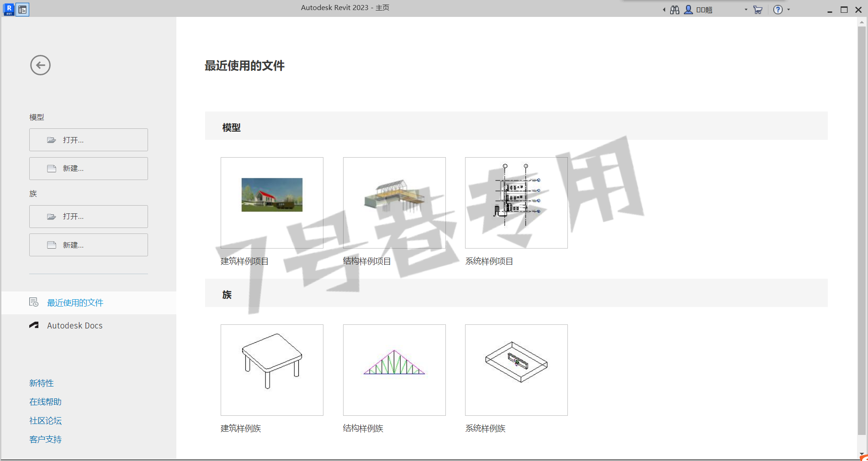Viewport: 868px width, 461px height.
Task: Click the scrollbar up arrow
Action: click(862, 22)
